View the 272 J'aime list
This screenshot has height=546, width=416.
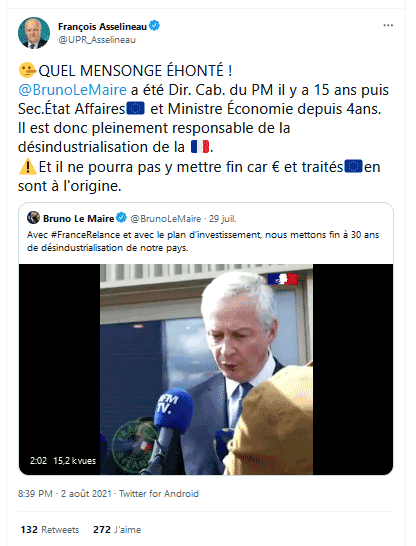tap(117, 530)
